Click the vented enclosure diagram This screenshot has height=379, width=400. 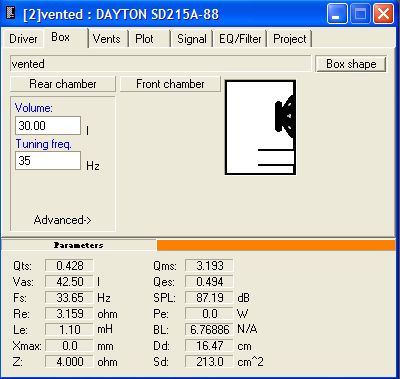pos(261,127)
